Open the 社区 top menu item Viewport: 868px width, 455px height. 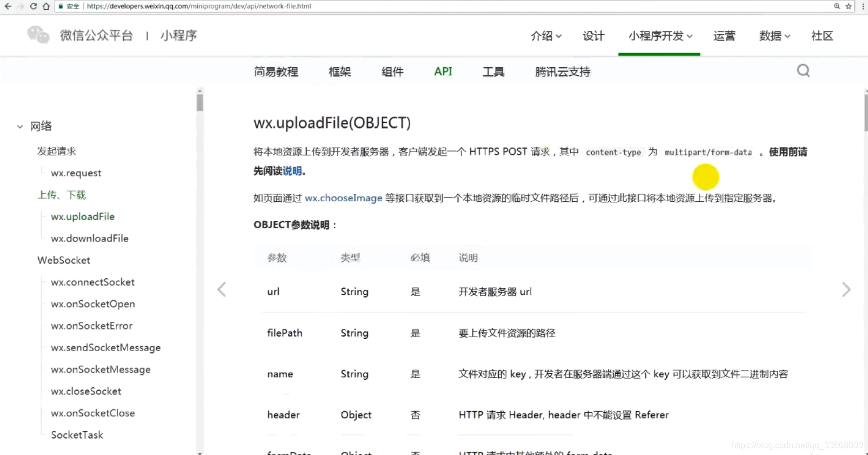[822, 36]
